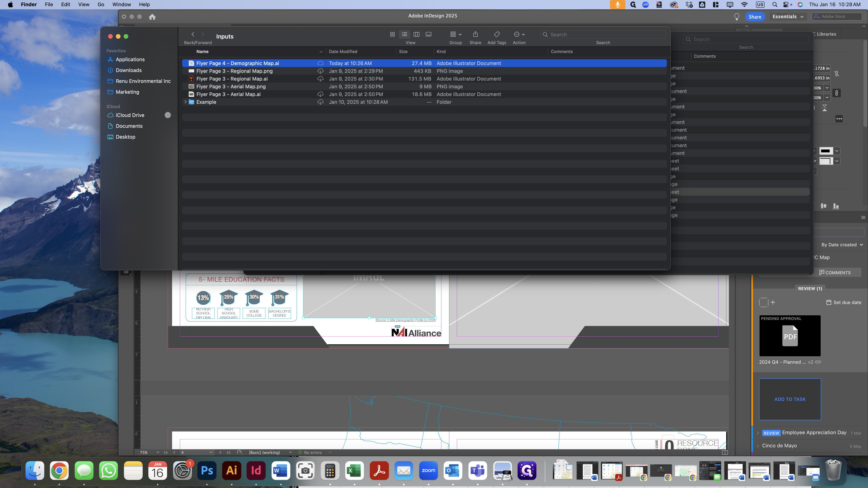The image size is (868, 488).
Task: Open Applications in Finder sidebar
Action: point(130,59)
